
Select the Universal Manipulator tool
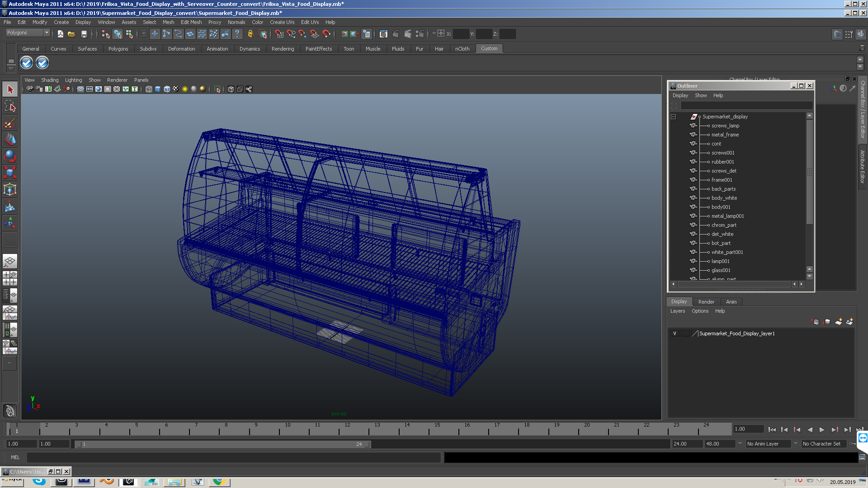tap(10, 189)
